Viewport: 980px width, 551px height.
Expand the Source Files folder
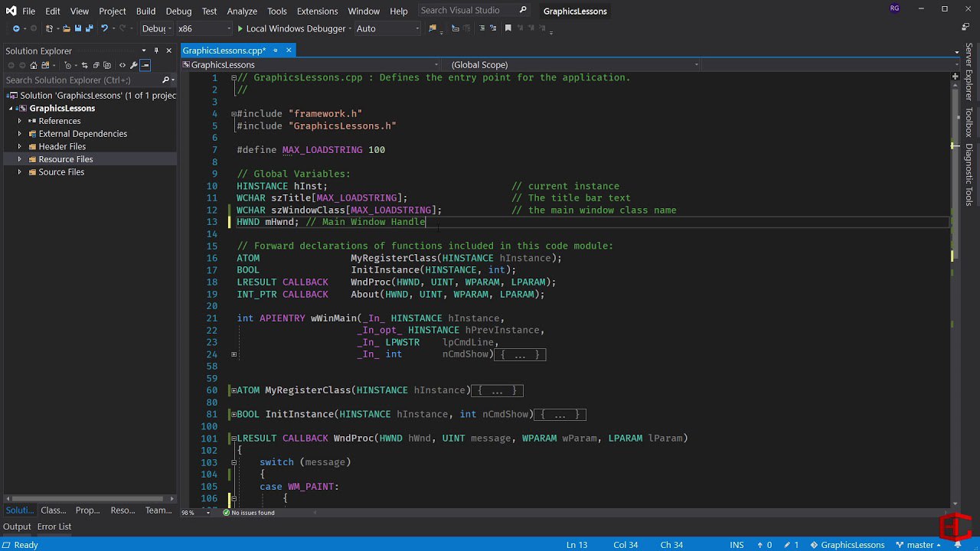21,172
